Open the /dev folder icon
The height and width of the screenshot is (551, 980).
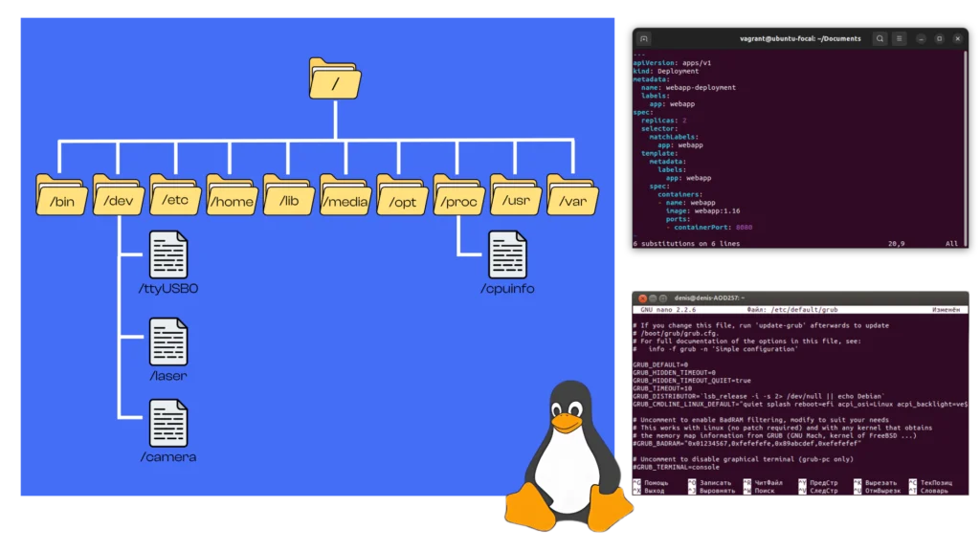[119, 194]
